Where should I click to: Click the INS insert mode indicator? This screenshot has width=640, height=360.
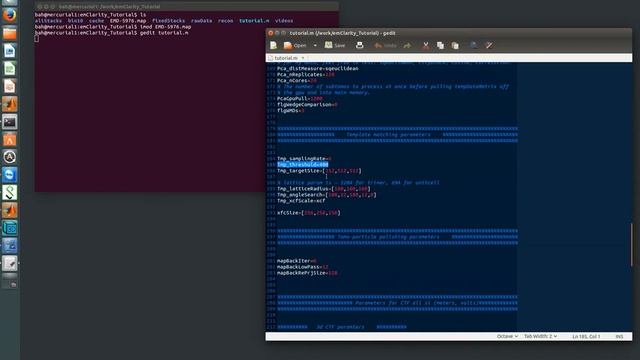point(619,336)
